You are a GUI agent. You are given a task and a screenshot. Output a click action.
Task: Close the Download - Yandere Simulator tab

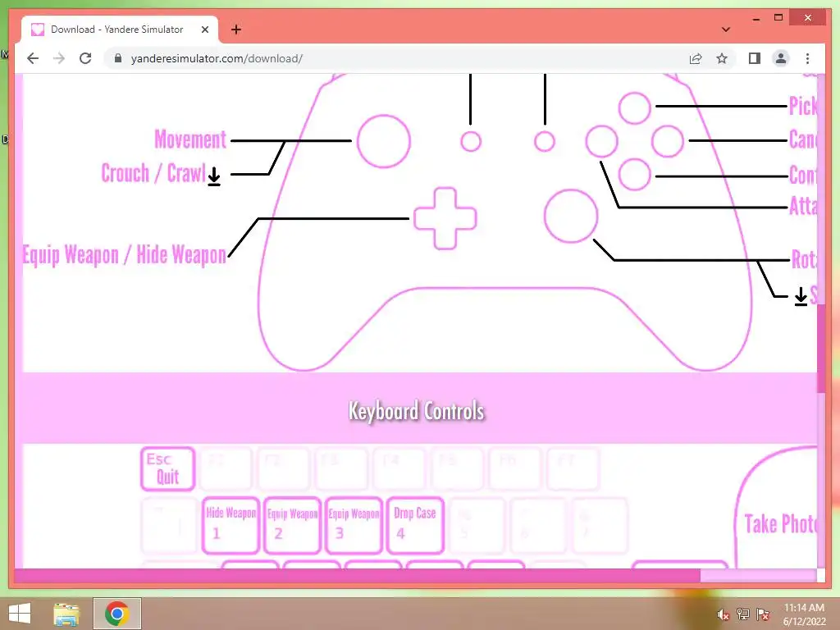(204, 30)
